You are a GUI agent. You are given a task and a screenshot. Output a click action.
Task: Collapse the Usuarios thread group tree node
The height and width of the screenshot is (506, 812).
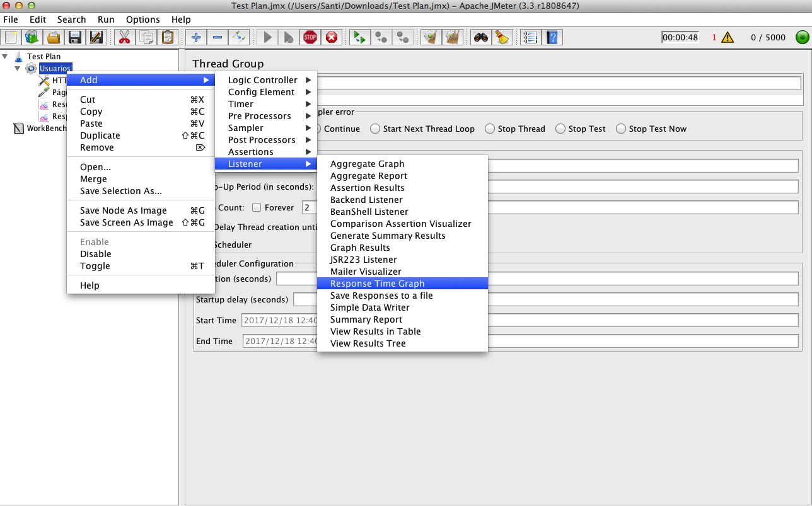(x=18, y=68)
